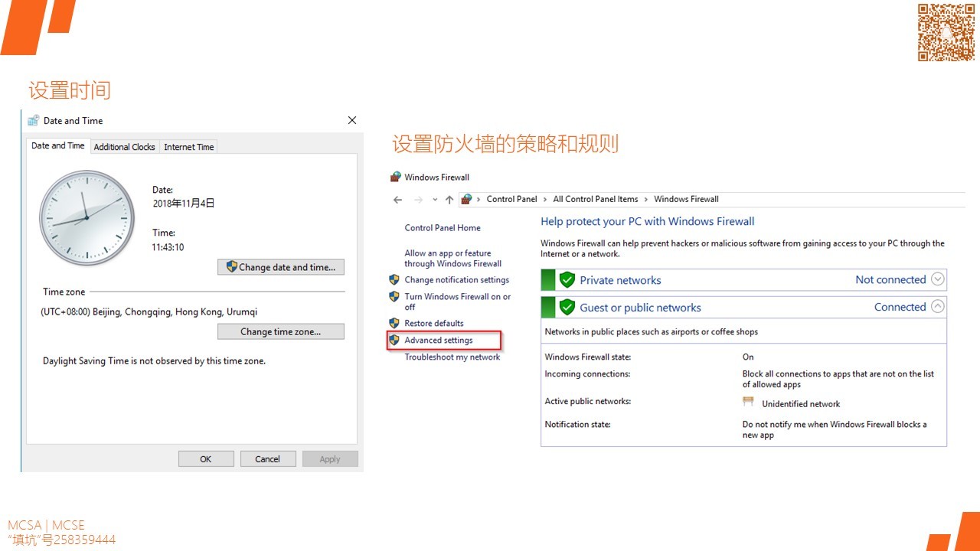Click Windows Firewall state label
Viewport: 980px width, 551px height.
[588, 357]
